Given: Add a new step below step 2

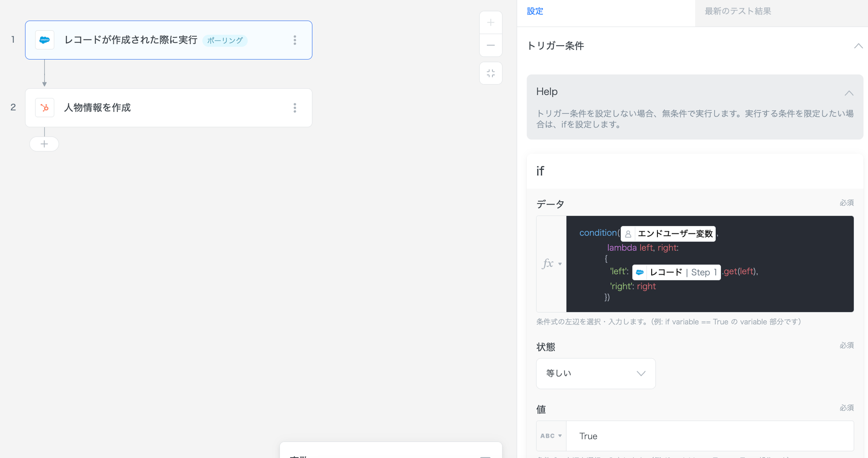Looking at the screenshot, I should pyautogui.click(x=44, y=144).
